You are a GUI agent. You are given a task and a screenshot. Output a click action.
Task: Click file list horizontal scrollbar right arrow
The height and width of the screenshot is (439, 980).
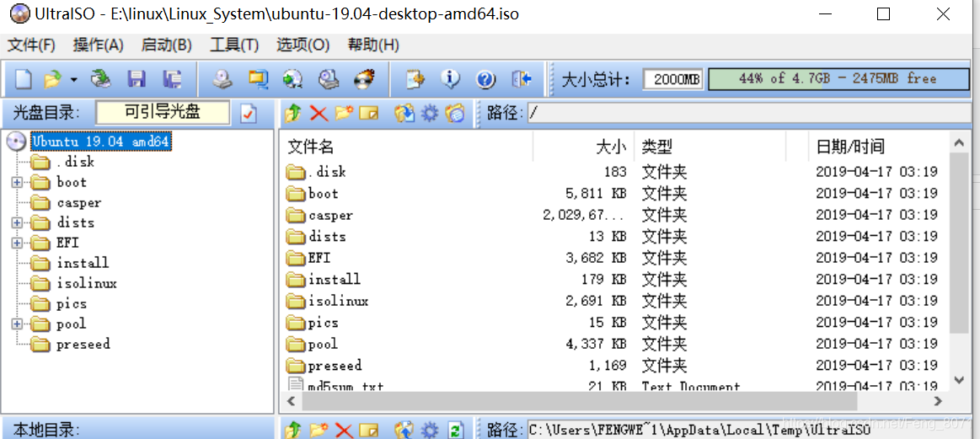point(938,401)
